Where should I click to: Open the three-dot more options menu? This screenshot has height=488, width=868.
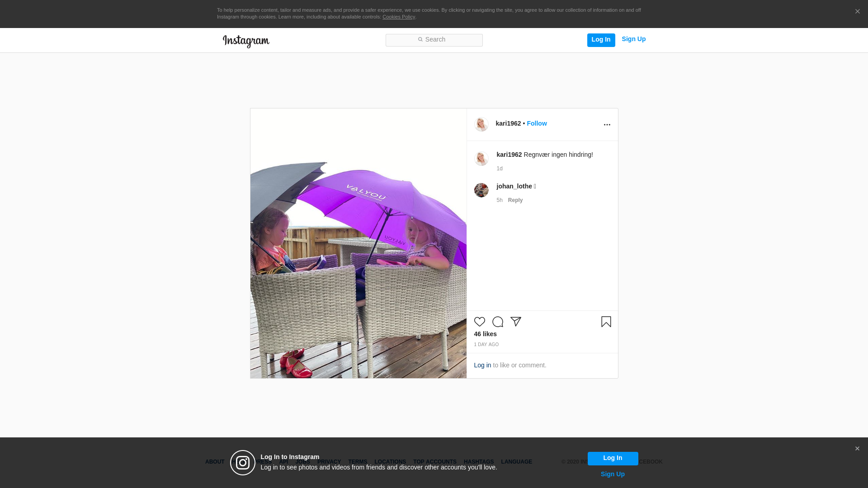tap(607, 125)
